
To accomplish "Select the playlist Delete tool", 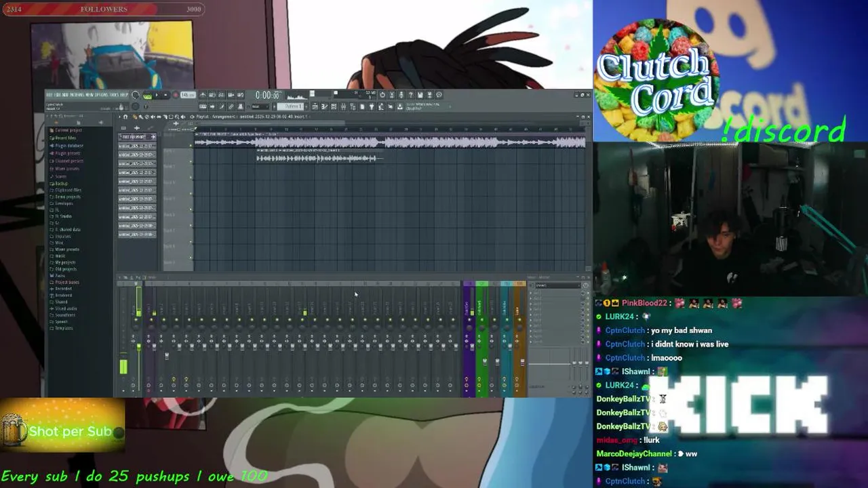I will coord(146,117).
